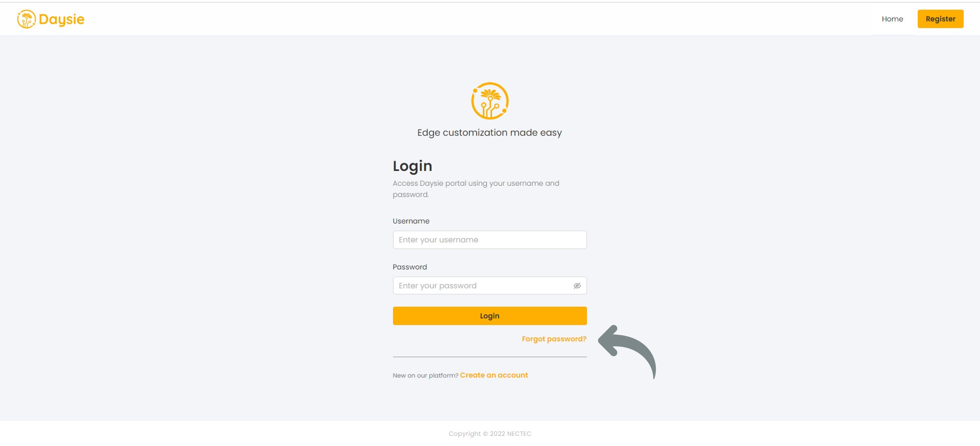Click the Password field label
980x446 pixels.
click(x=409, y=267)
